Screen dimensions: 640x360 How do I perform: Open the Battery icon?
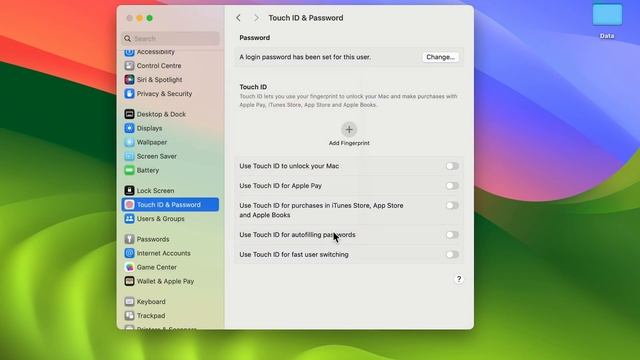129,170
